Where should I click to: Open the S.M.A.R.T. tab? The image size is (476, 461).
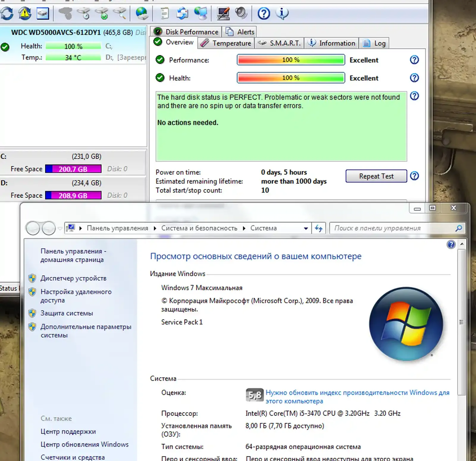[279, 43]
